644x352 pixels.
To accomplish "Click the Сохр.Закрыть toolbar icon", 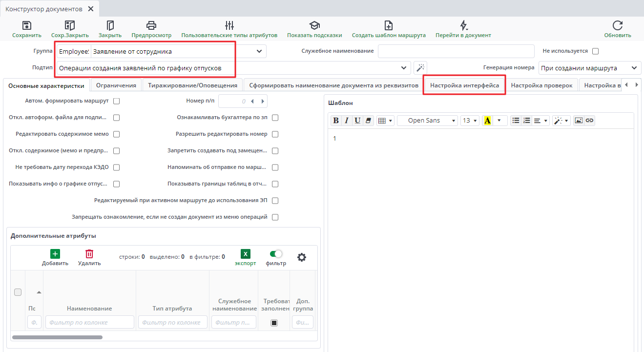I will pos(70,25).
